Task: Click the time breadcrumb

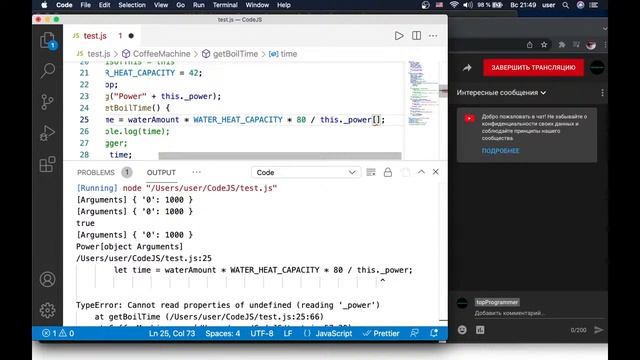Action: coord(289,54)
